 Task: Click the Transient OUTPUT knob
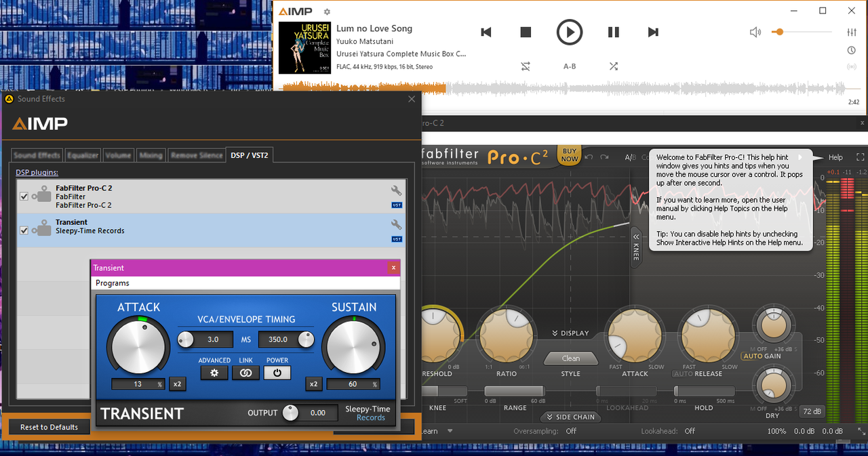click(290, 413)
